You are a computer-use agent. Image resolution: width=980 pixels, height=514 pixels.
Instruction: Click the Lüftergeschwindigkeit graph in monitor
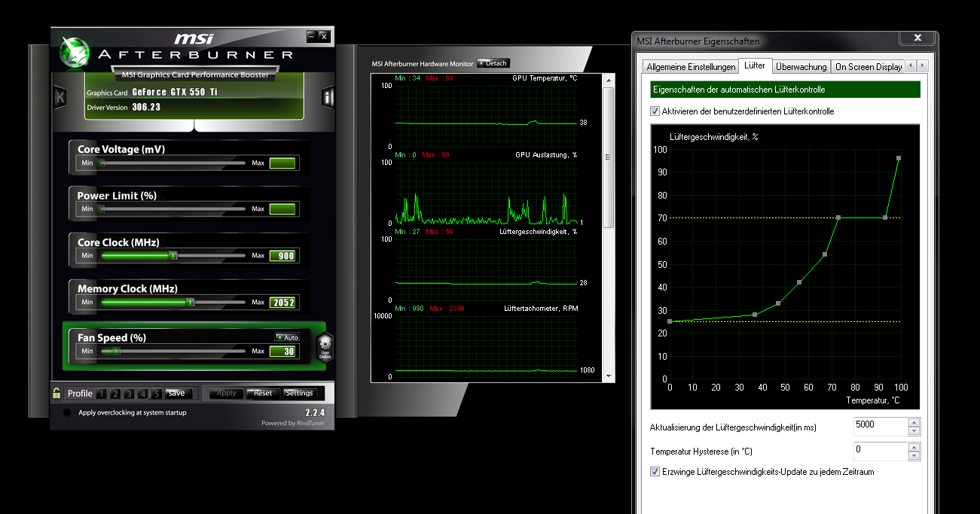tap(486, 269)
